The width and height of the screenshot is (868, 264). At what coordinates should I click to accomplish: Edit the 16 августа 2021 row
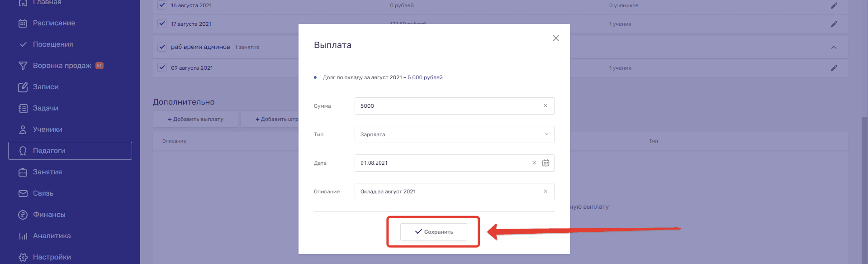pos(834,6)
